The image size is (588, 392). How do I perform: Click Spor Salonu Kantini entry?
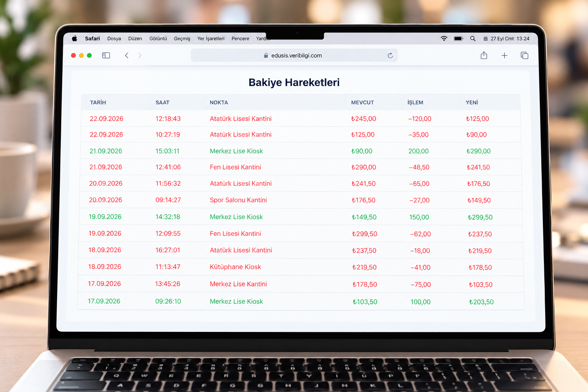point(238,200)
